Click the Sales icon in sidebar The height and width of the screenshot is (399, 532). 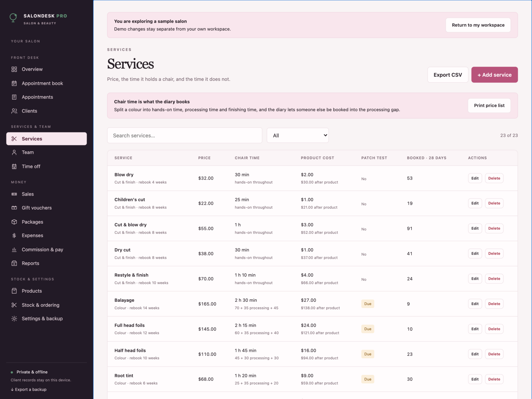14,194
